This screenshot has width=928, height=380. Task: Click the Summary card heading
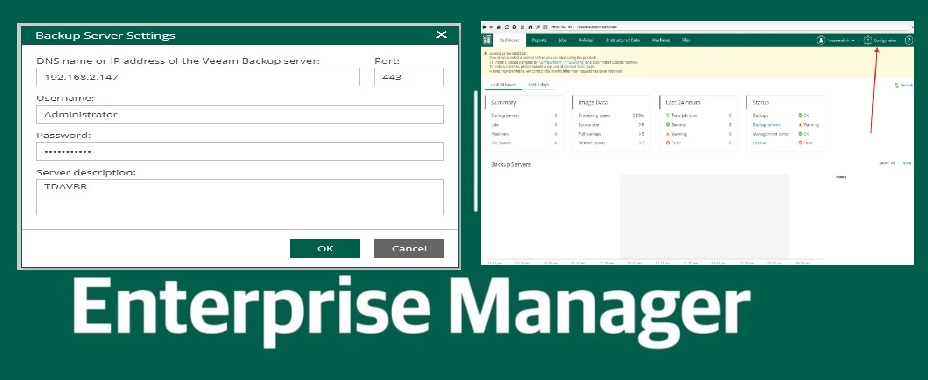504,102
